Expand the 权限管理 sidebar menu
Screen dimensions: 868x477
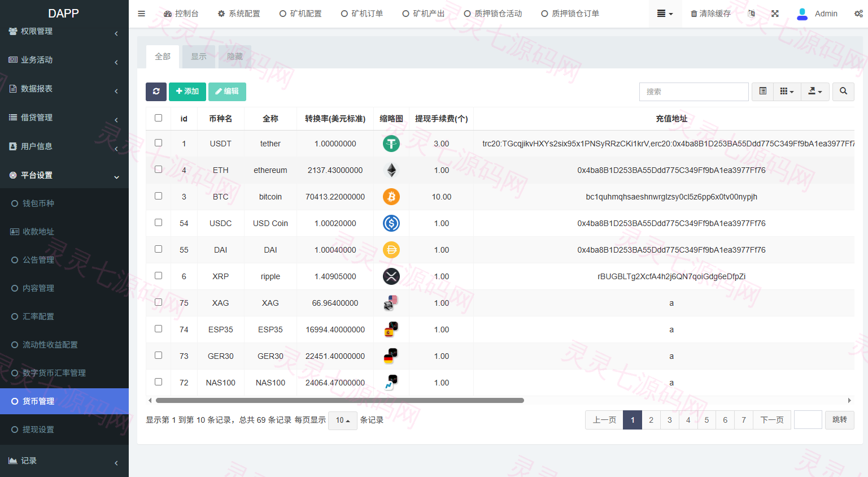[x=64, y=32]
